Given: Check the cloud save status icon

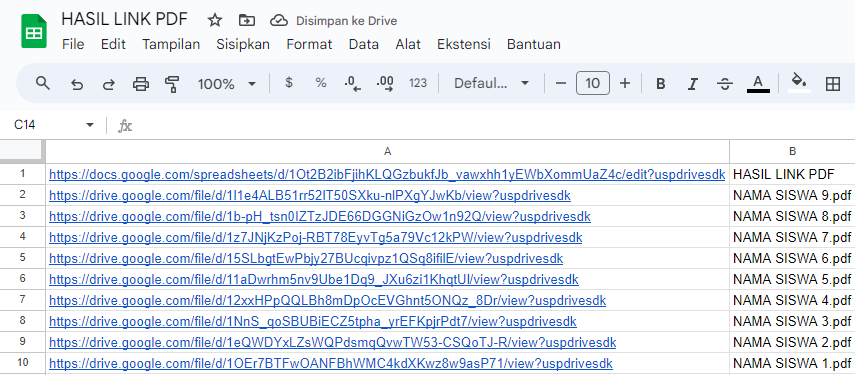Looking at the screenshot, I should [x=279, y=21].
